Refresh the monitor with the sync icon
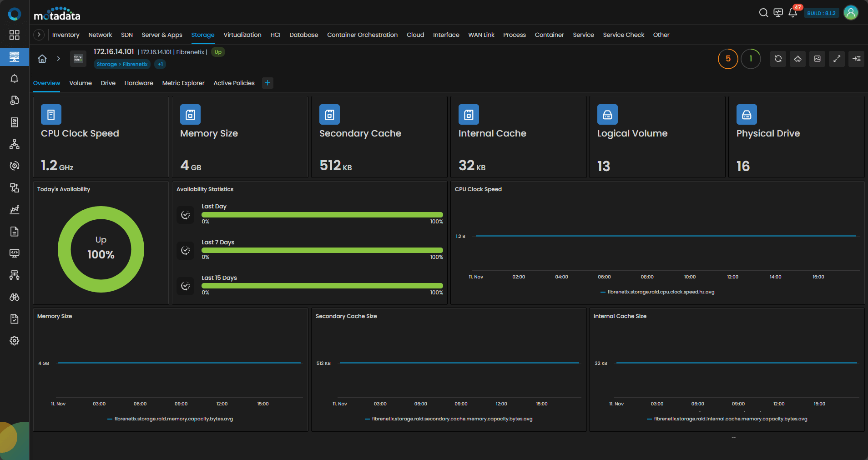 click(x=778, y=59)
